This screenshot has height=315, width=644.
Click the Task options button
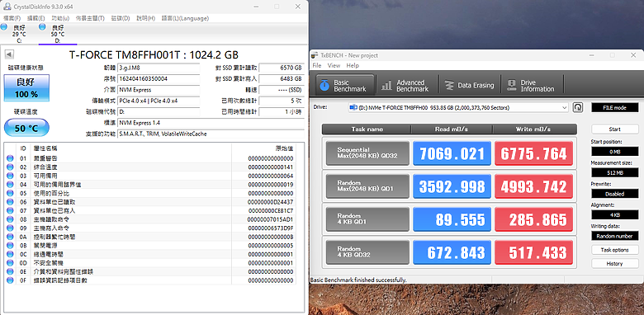pos(615,250)
